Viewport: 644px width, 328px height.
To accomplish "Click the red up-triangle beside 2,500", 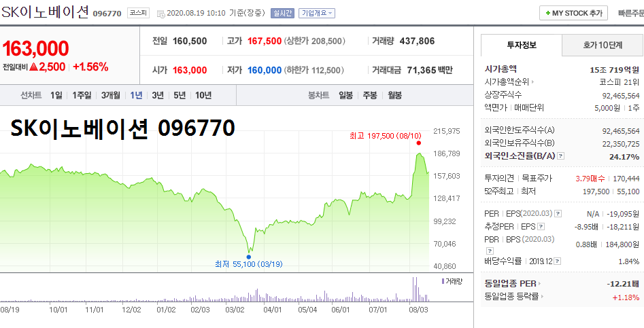I will (x=34, y=67).
